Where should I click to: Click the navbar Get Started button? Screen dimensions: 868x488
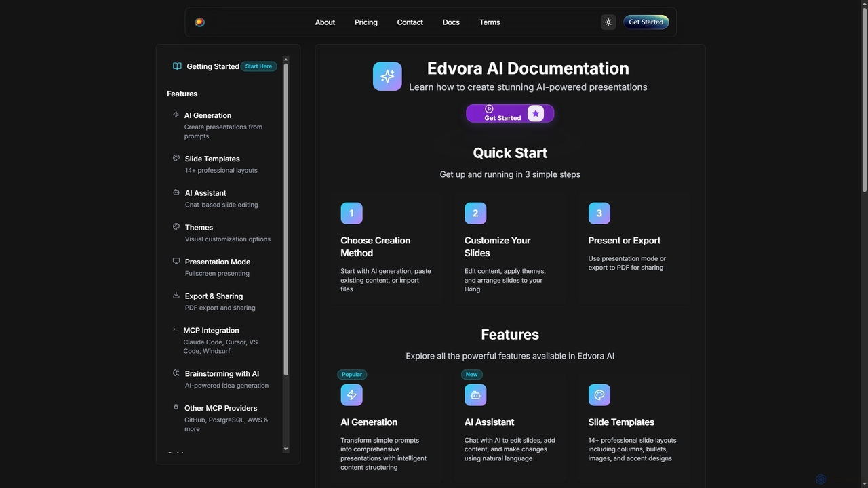[x=646, y=22]
